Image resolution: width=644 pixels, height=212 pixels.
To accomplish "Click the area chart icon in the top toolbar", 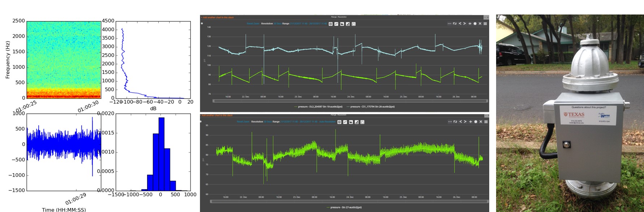I will pyautogui.click(x=348, y=24).
